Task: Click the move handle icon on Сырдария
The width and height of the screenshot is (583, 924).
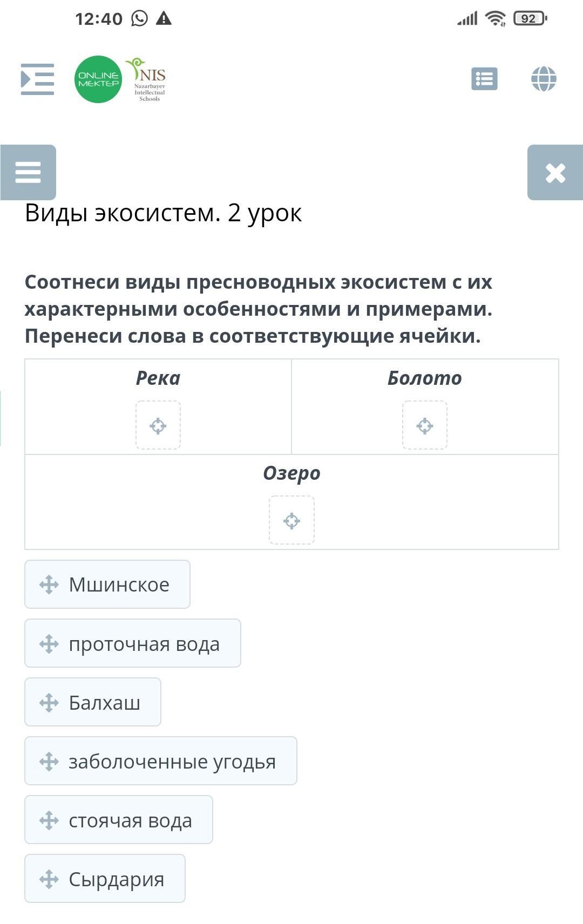Action: tap(49, 879)
